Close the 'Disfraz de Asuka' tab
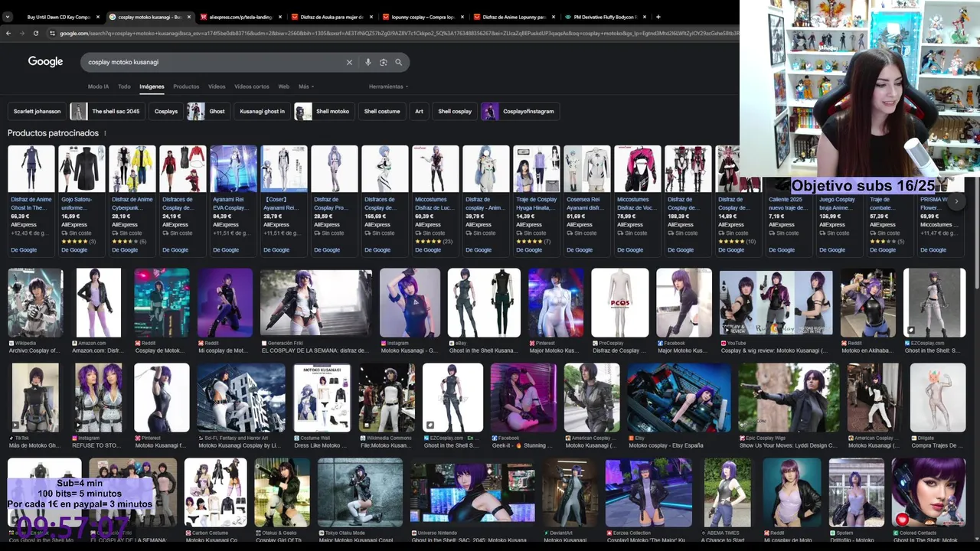This screenshot has width=980, height=551. click(371, 16)
